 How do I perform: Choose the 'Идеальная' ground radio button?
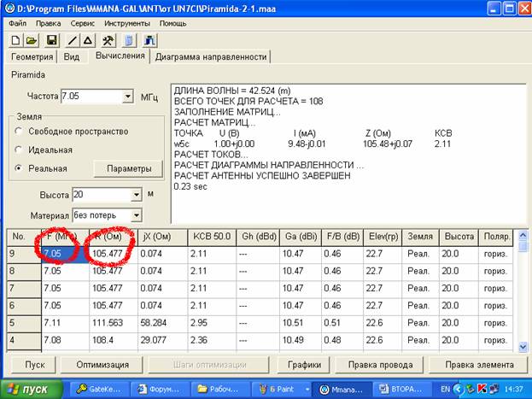tap(19, 150)
